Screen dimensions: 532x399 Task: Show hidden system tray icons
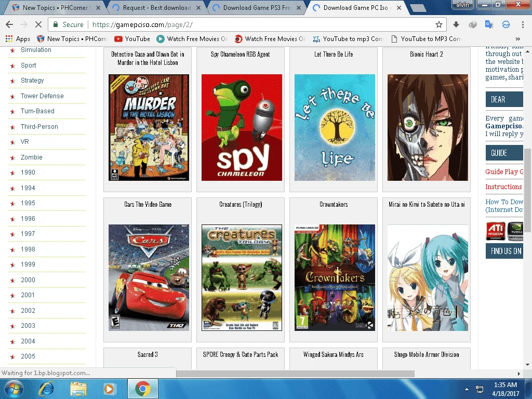pos(467,389)
